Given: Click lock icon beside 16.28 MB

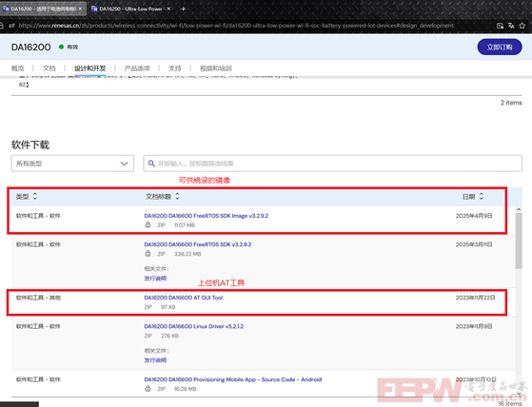Looking at the screenshot, I should (x=148, y=389).
